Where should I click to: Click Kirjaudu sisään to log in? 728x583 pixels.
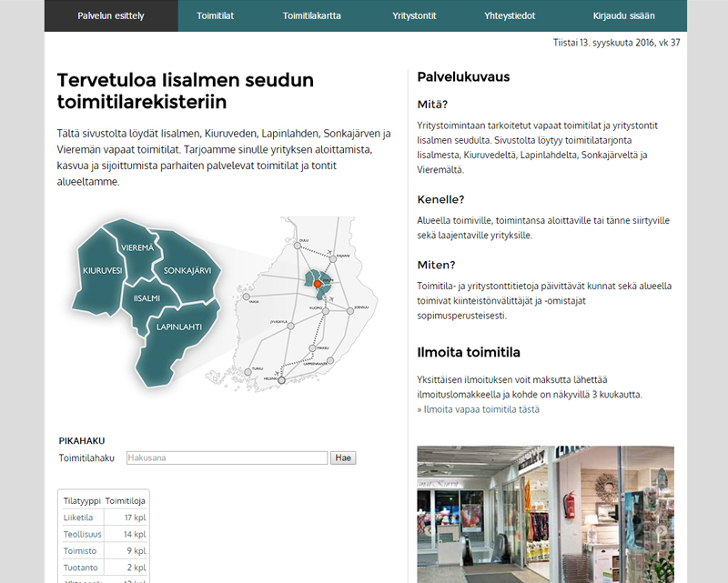[623, 15]
